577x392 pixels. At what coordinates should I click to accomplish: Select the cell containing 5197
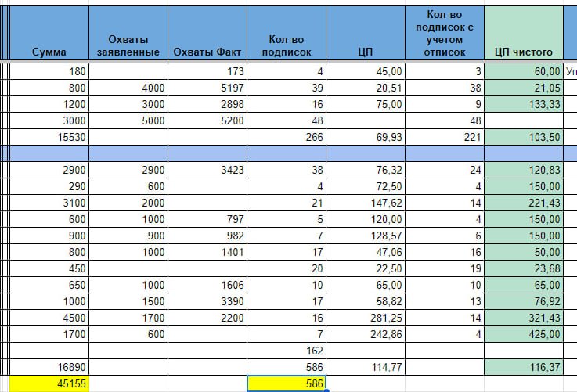click(207, 88)
